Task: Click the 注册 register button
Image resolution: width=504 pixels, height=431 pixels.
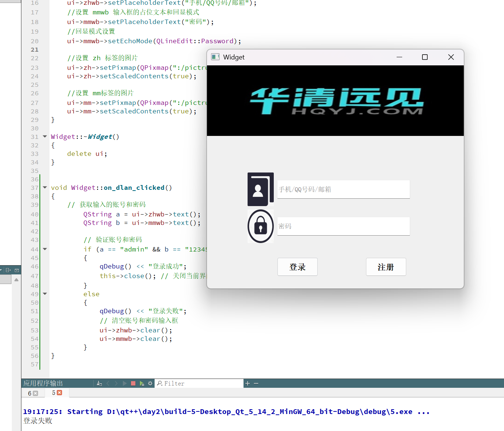Action: [386, 267]
